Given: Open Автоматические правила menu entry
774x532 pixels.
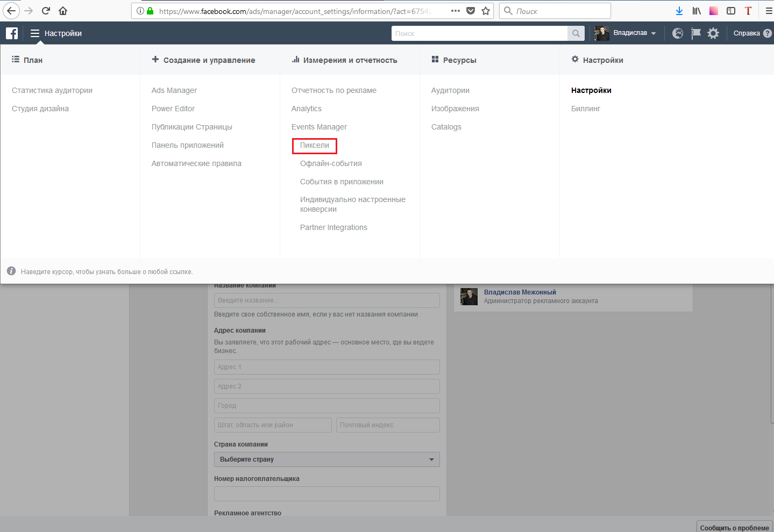Looking at the screenshot, I should [x=196, y=163].
